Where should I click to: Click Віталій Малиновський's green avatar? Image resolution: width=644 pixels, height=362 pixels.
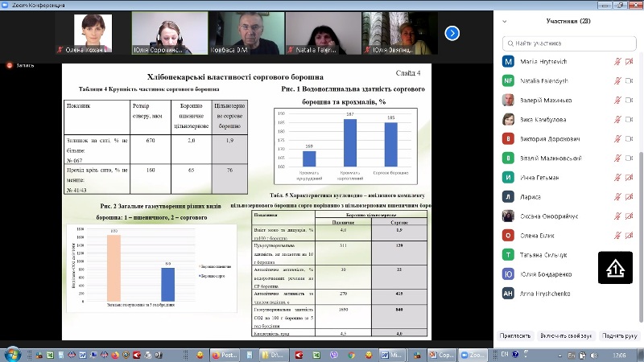coord(508,158)
